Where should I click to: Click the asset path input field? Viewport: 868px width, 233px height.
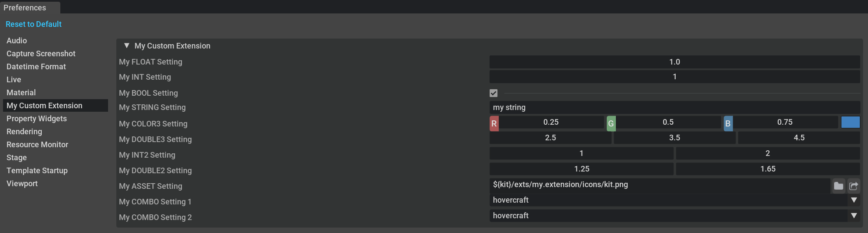point(660,185)
